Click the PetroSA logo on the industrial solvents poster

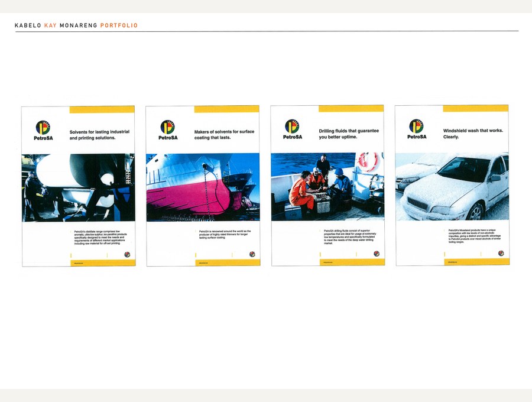(43, 130)
